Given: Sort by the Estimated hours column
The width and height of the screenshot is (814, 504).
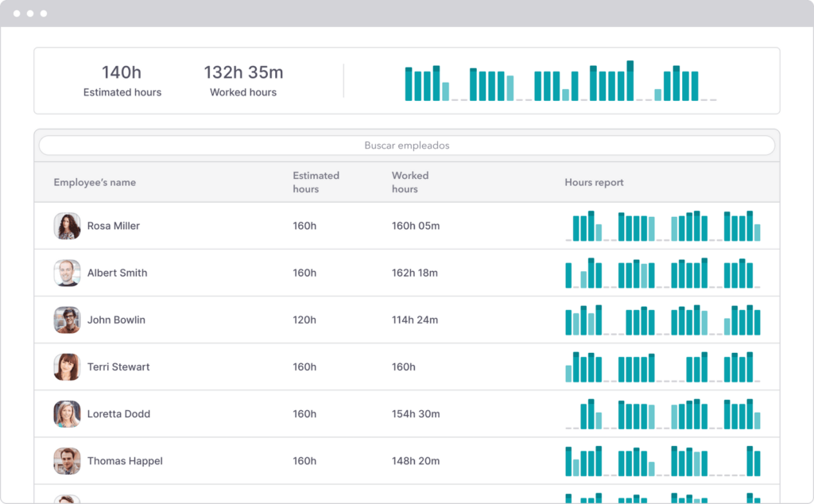Looking at the screenshot, I should pos(316,182).
